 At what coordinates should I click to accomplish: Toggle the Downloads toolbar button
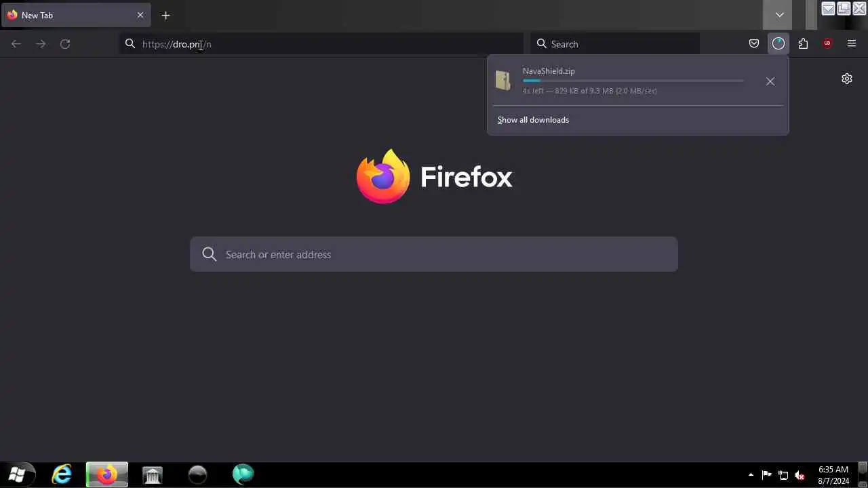pos(778,44)
